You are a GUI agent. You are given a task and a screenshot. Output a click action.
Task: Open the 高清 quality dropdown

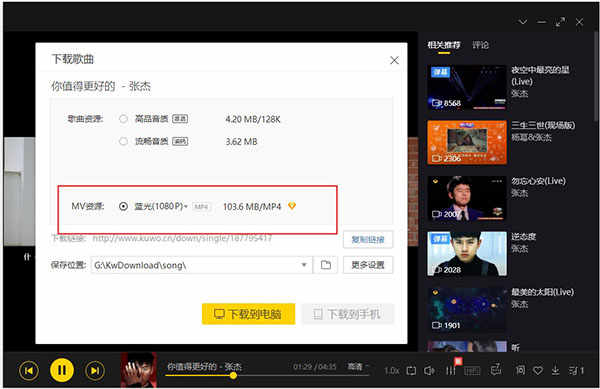(357, 366)
